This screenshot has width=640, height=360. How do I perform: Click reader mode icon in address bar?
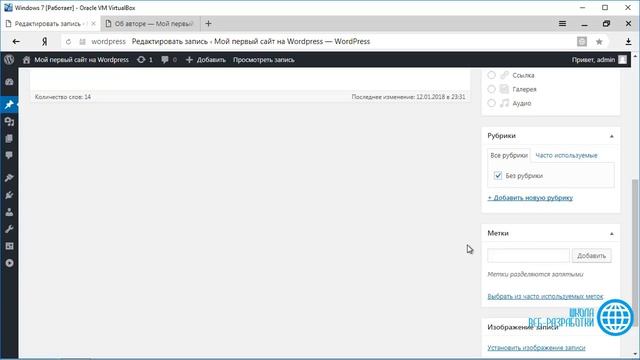click(582, 42)
